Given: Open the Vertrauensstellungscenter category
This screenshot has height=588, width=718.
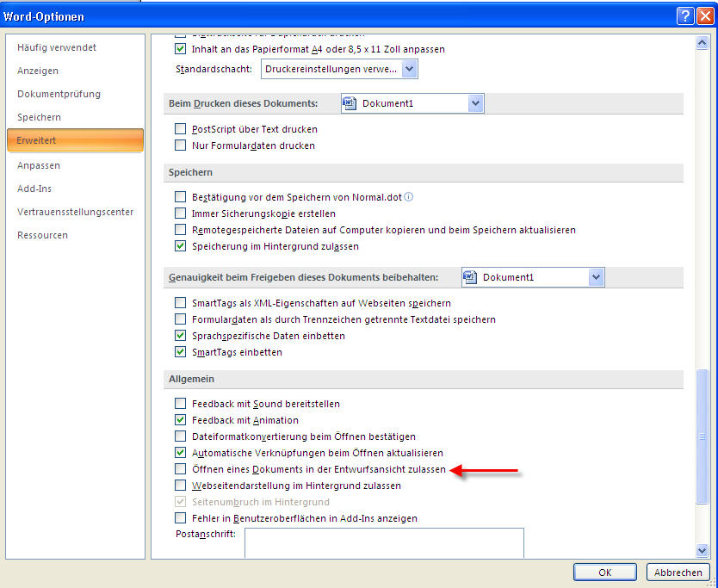Looking at the screenshot, I should (x=75, y=212).
